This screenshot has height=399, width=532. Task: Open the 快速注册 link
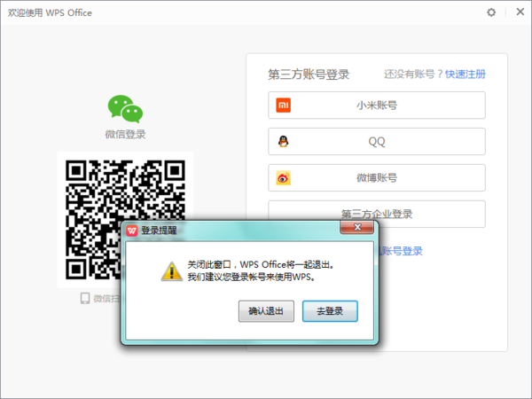click(x=465, y=74)
